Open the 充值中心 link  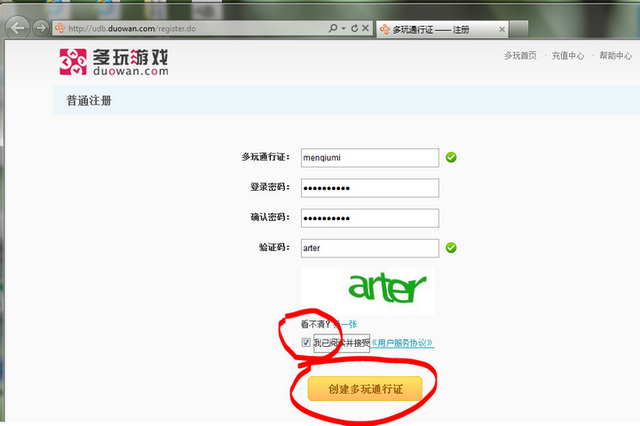pyautogui.click(x=568, y=55)
